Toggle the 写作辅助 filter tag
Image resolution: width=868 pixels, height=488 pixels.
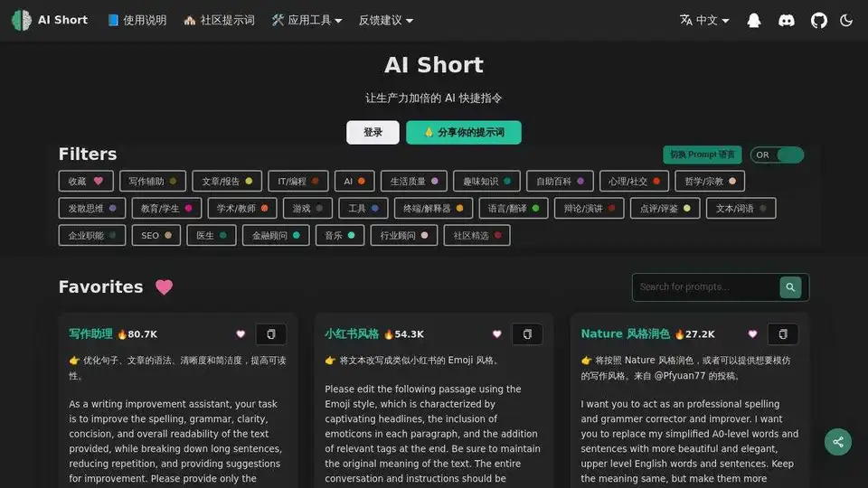152,181
